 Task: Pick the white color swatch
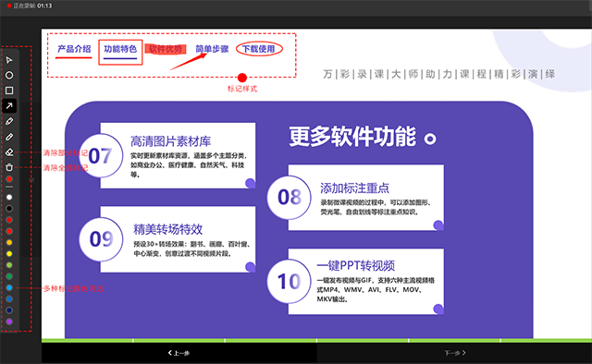9,197
